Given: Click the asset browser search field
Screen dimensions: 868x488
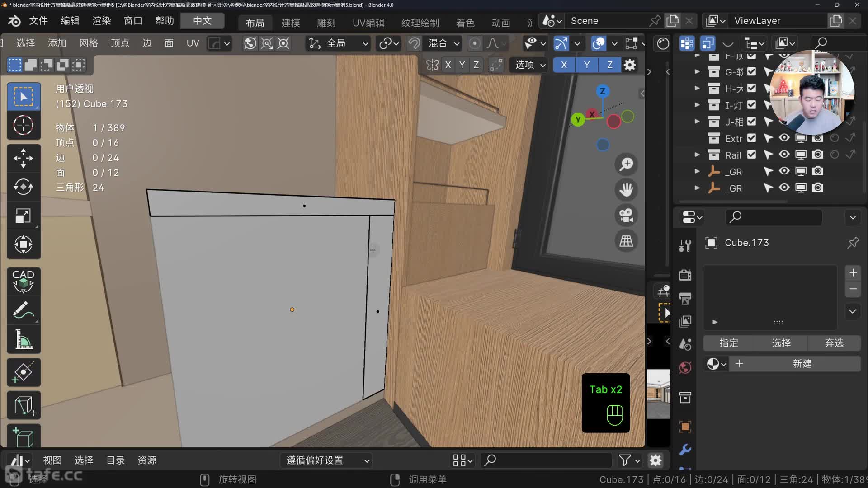Looking at the screenshot, I should pyautogui.click(x=546, y=460).
